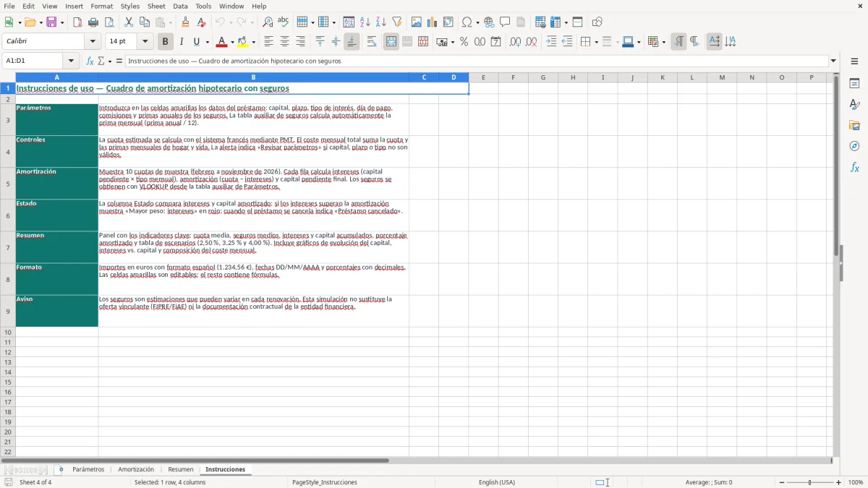The width and height of the screenshot is (868, 488).
Task: Click Zoom In plus button
Action: click(x=839, y=482)
